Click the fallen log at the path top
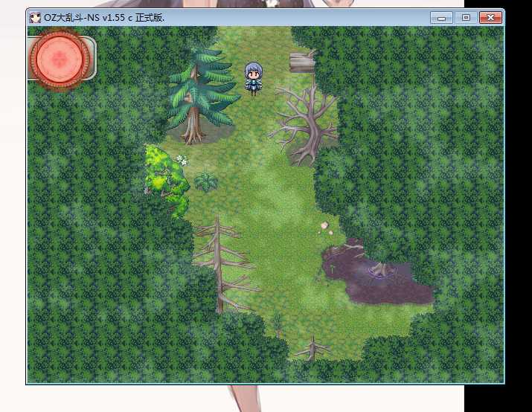 pos(302,62)
